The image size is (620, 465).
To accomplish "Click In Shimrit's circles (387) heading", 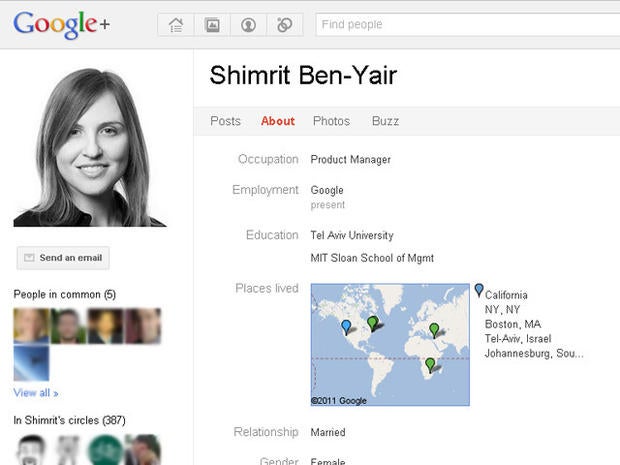I will pyautogui.click(x=70, y=420).
